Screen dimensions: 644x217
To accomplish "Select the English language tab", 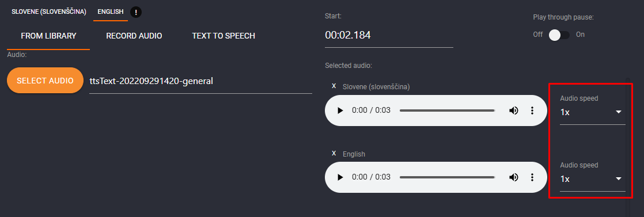I will tap(111, 12).
